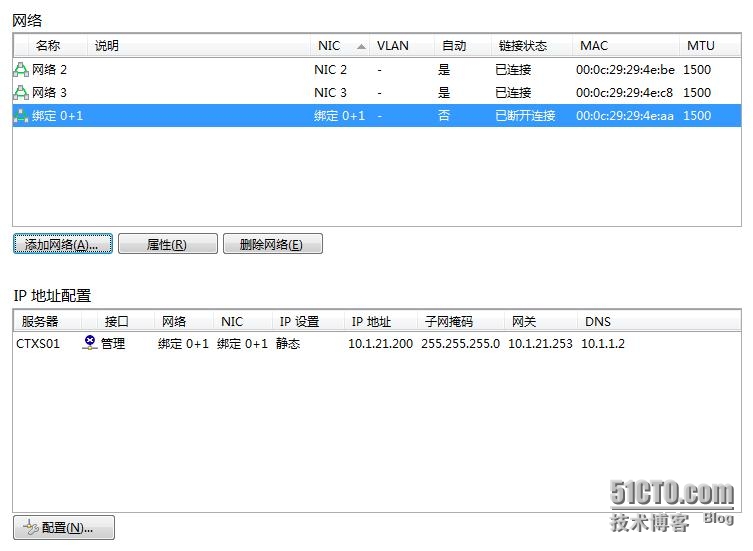Click the 静态 IP setting cell
753x551 pixels.
(x=288, y=343)
